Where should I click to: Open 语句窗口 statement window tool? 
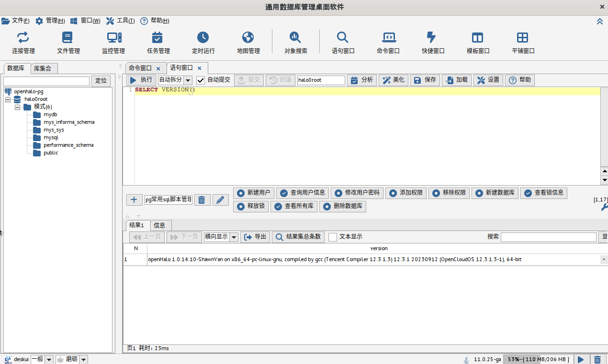[x=343, y=43]
